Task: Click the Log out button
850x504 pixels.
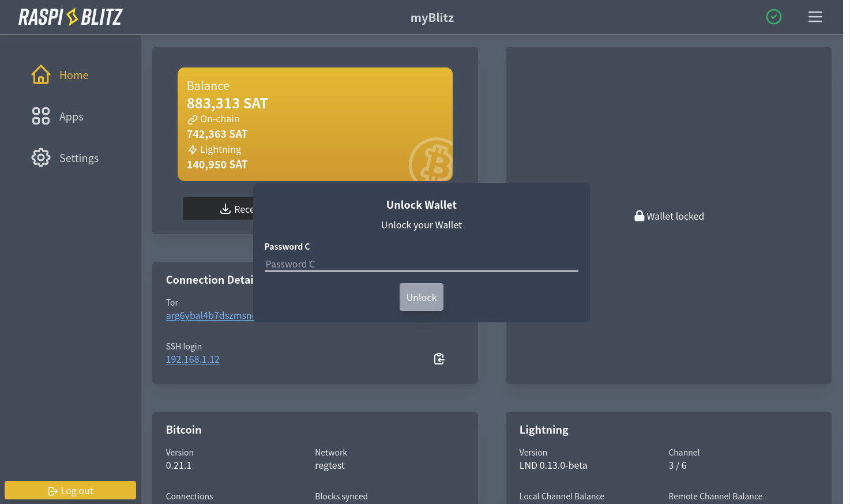Action: click(x=70, y=490)
